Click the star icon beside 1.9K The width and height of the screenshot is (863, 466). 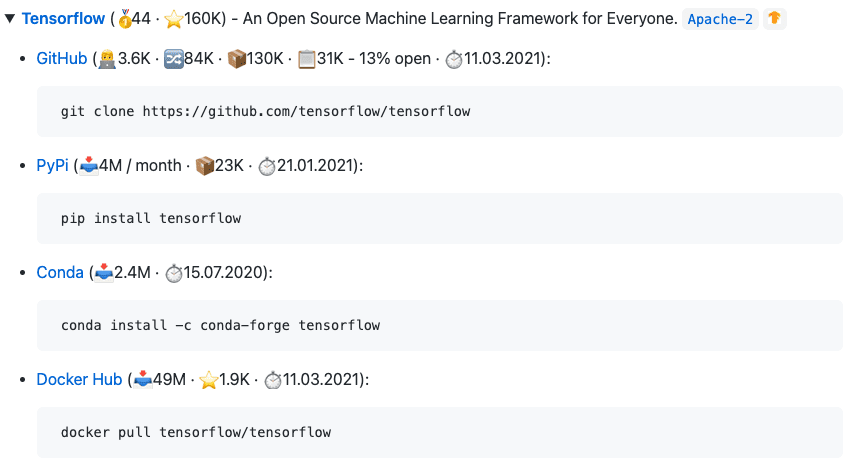(209, 380)
